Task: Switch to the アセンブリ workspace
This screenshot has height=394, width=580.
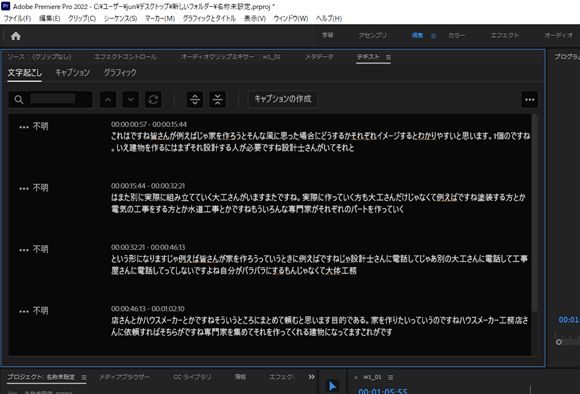Action: (x=372, y=36)
